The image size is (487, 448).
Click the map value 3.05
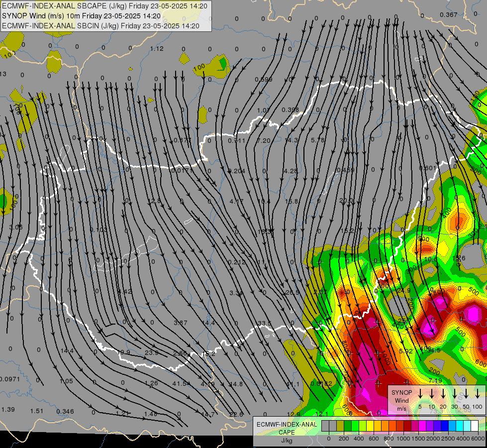[16, 227]
